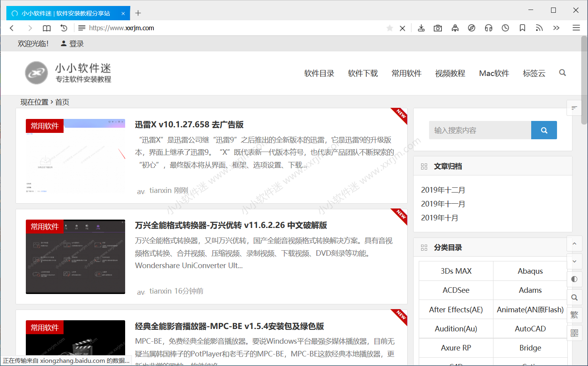Open the QR code floating icon
588x366 pixels.
pos(574,333)
